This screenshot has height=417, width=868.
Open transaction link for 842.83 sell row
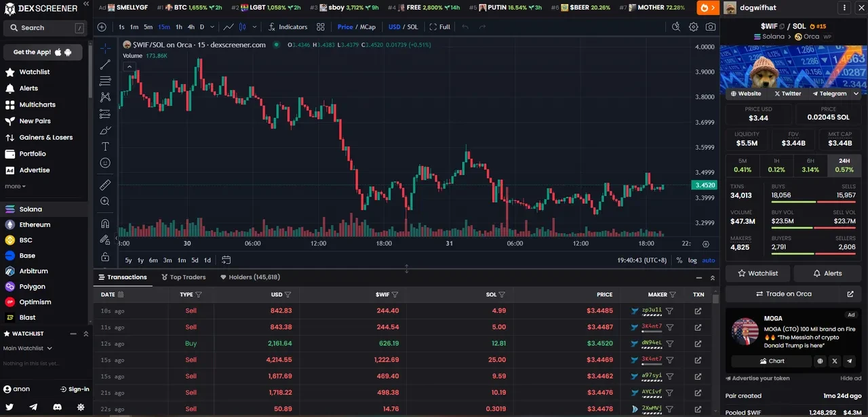click(x=698, y=311)
